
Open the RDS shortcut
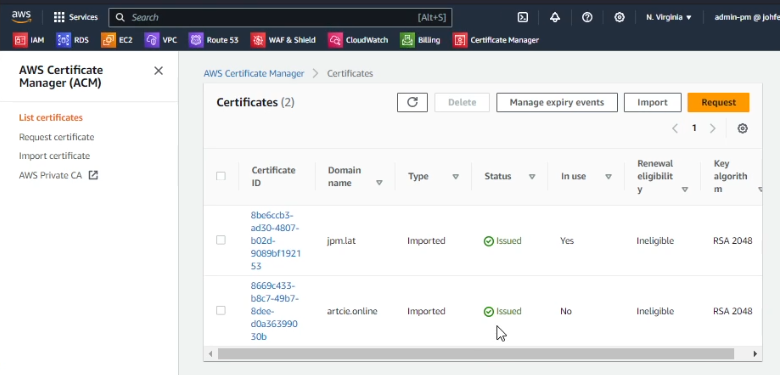coord(73,40)
